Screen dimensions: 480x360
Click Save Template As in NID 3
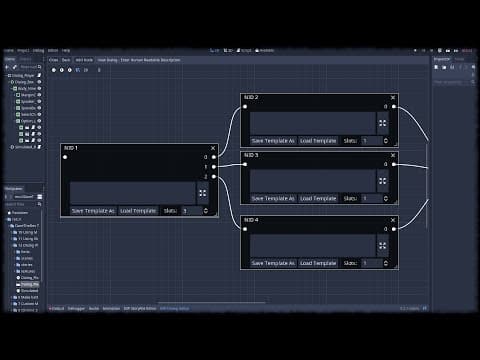(x=273, y=198)
